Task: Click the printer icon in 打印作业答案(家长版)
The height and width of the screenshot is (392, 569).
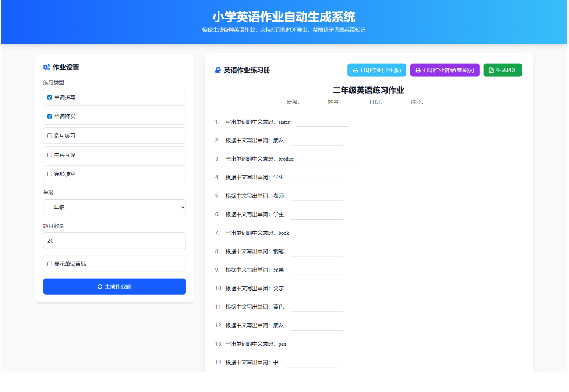Action: (x=418, y=70)
